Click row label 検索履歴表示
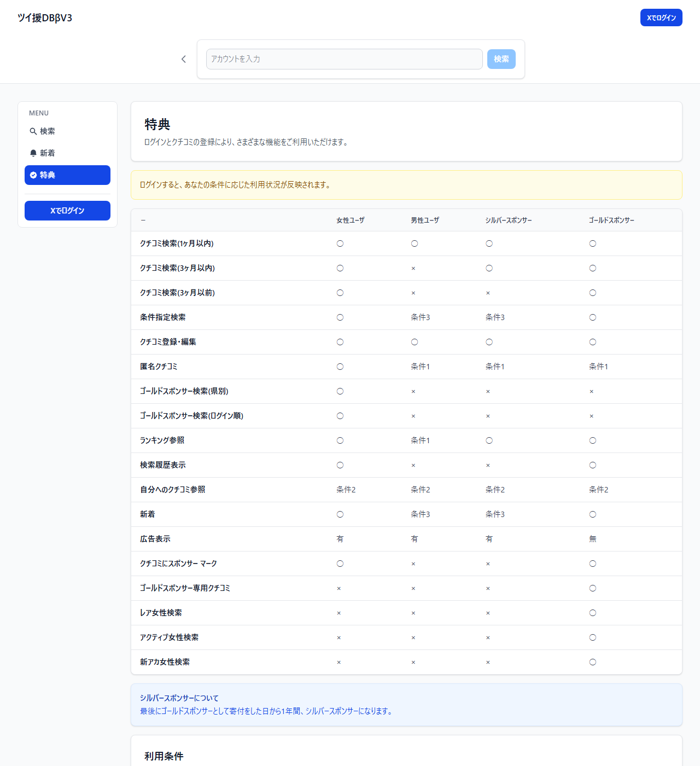Image resolution: width=700 pixels, height=766 pixels. [162, 465]
